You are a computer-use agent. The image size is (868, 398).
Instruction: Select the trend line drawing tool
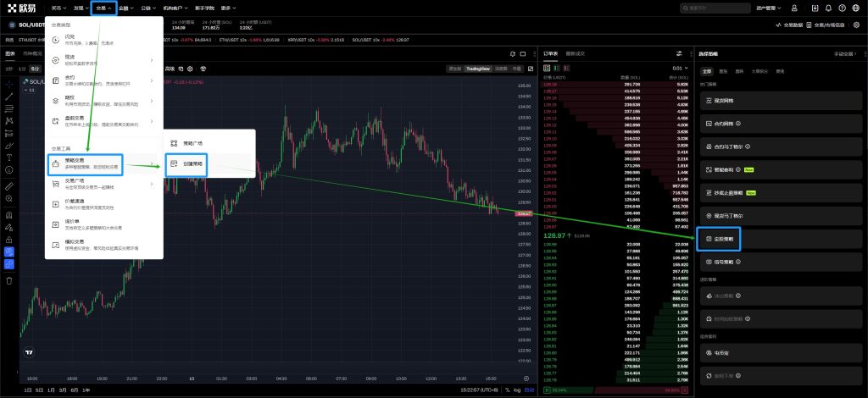[8, 97]
